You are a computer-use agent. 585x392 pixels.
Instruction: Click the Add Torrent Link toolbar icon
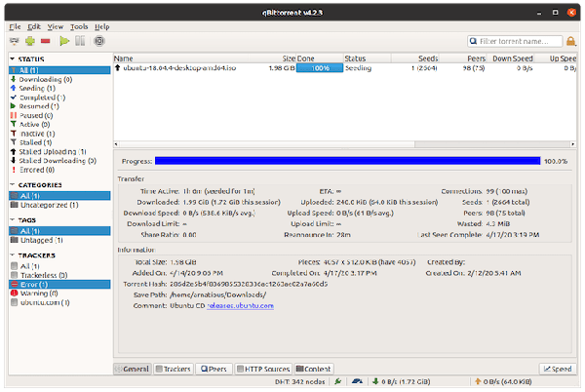pyautogui.click(x=15, y=41)
